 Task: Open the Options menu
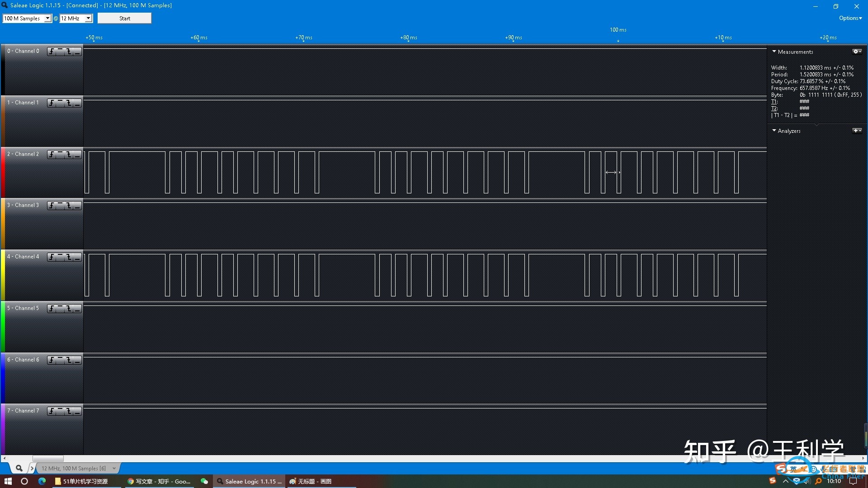(x=850, y=18)
